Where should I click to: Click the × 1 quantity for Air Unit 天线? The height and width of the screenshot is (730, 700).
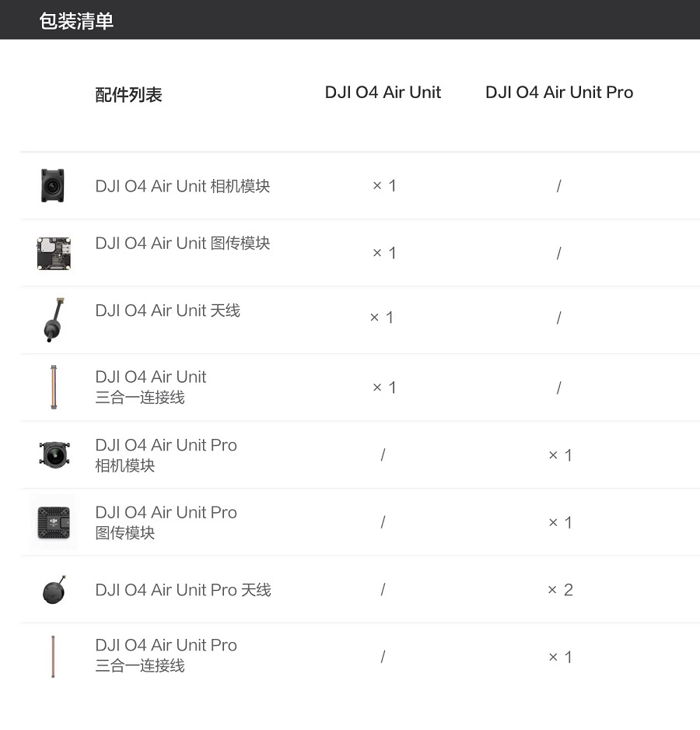click(382, 318)
